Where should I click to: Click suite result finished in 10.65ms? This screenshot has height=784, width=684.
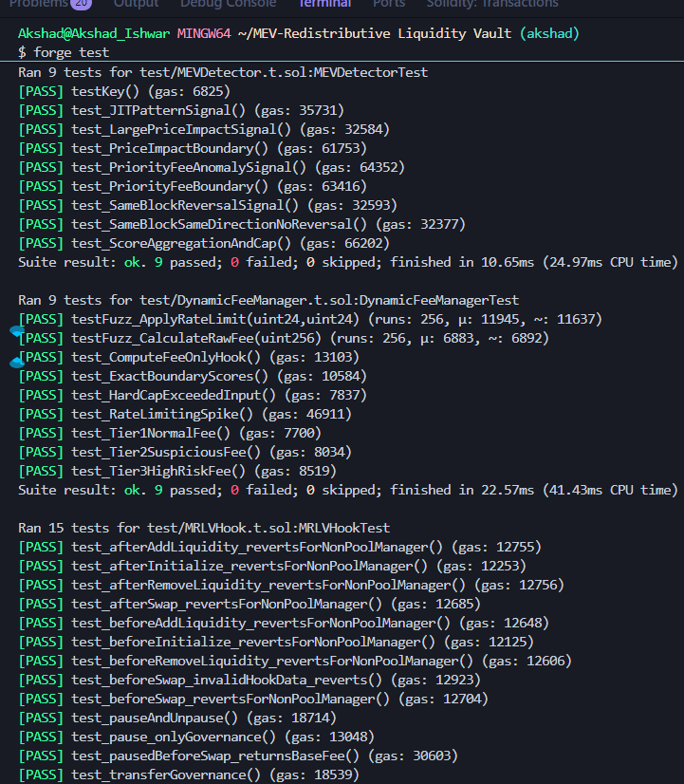[x=348, y=263]
